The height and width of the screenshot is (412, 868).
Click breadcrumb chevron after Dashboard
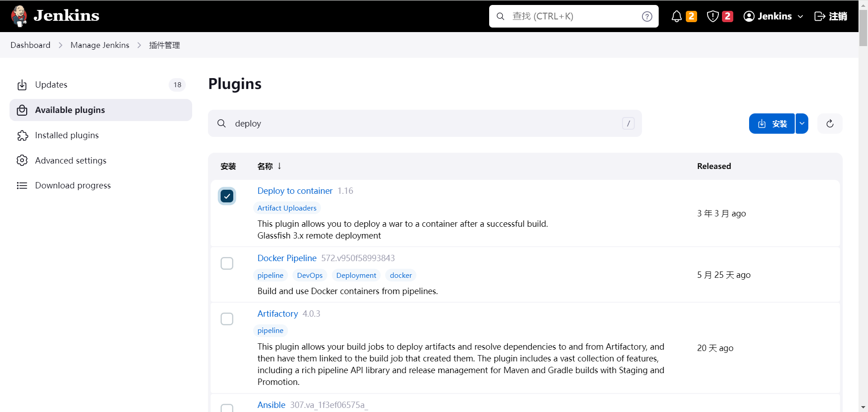click(61, 45)
